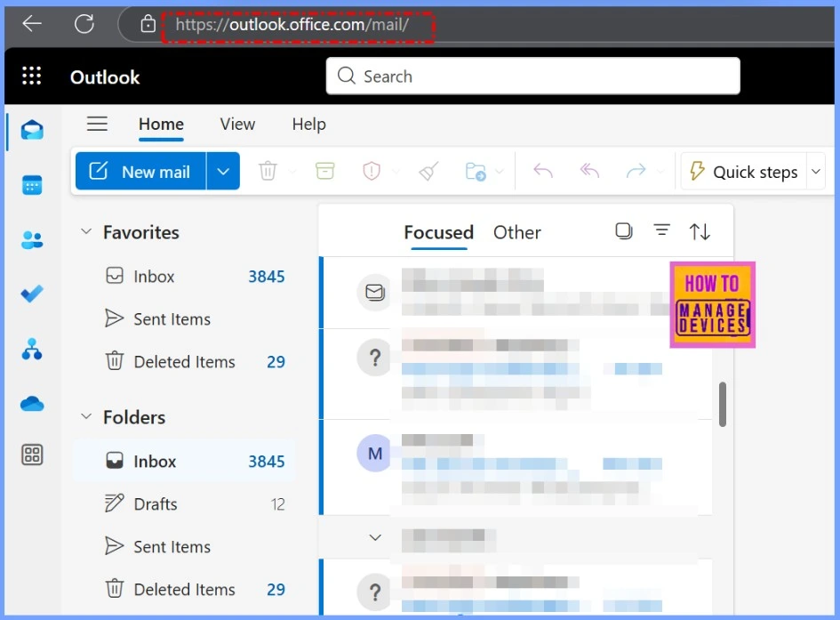This screenshot has height=620, width=840.
Task: Show the Other inbox tab
Action: (x=517, y=232)
